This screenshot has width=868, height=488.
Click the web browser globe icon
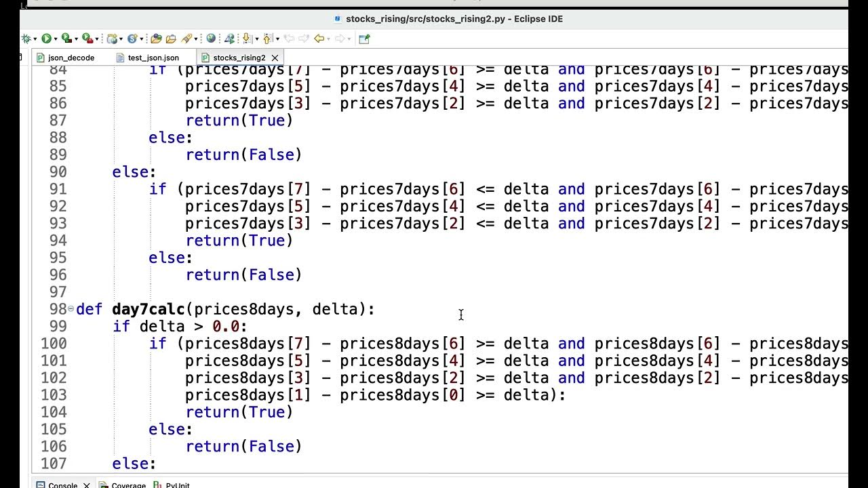[x=211, y=39]
